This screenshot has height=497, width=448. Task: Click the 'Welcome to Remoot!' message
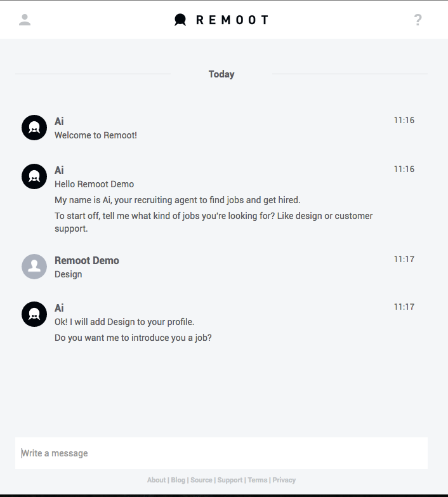click(96, 135)
